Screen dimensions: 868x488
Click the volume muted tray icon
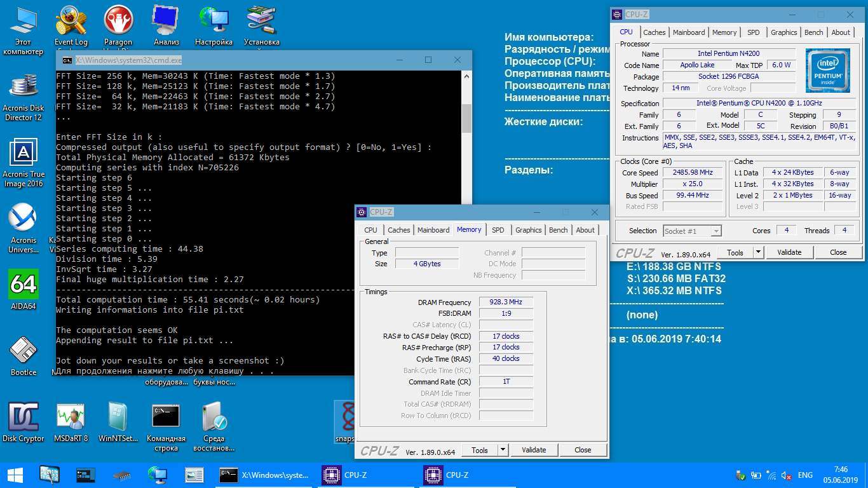[x=787, y=475]
